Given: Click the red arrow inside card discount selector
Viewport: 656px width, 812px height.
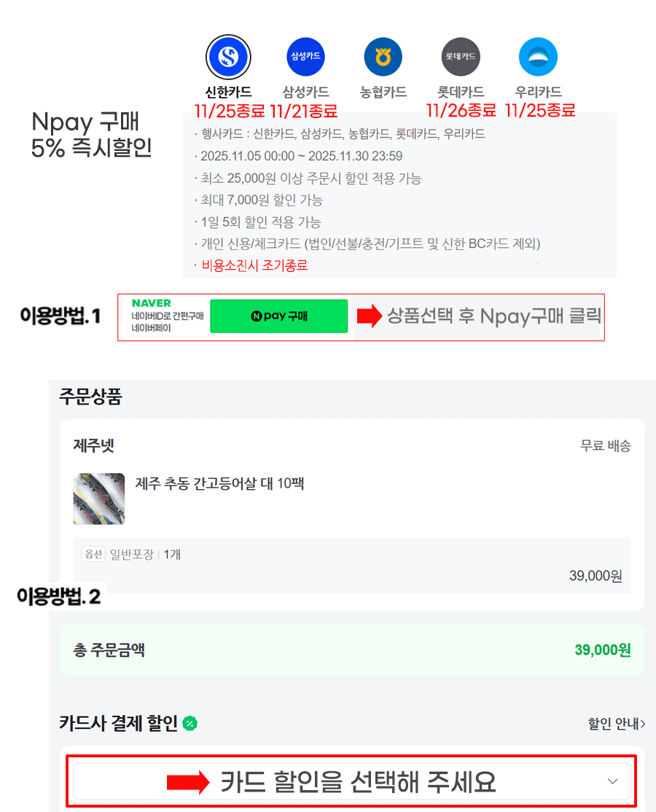Looking at the screenshot, I should [188, 782].
